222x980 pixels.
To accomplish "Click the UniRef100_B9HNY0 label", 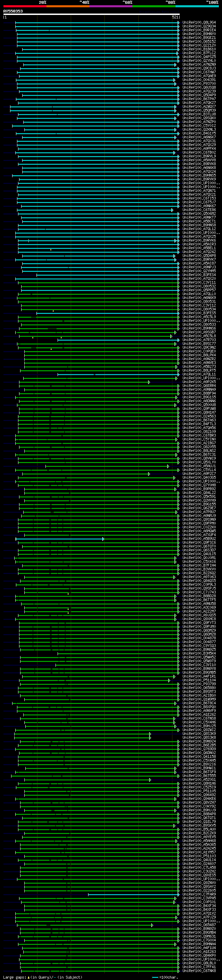I will [x=199, y=34].
